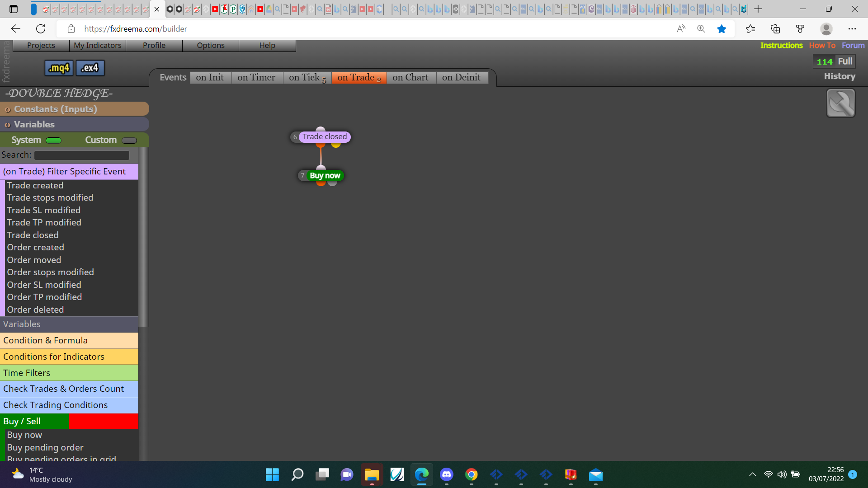
Task: Pick Trade SL modified from block list
Action: (44, 210)
